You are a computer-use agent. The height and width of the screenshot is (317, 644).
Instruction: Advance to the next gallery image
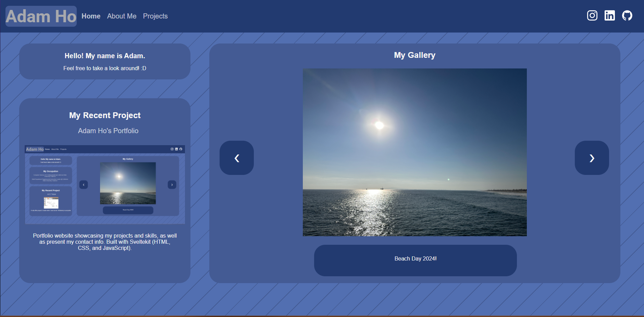592,158
